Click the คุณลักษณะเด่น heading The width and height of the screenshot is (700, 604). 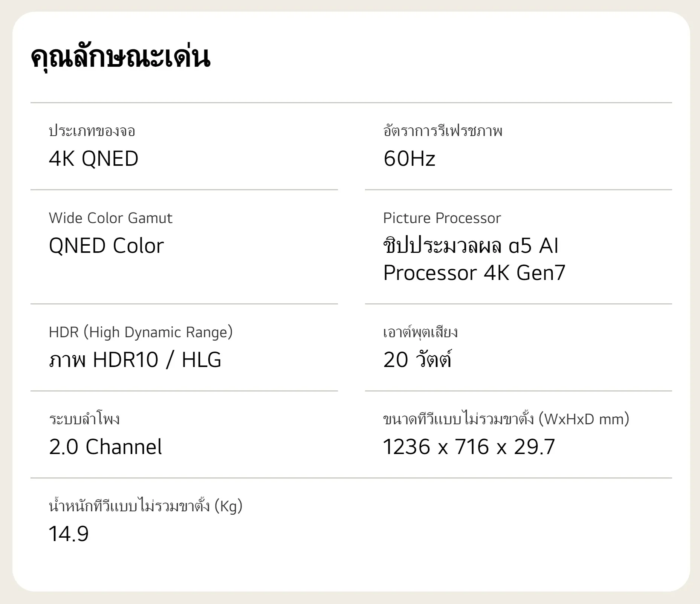[120, 57]
